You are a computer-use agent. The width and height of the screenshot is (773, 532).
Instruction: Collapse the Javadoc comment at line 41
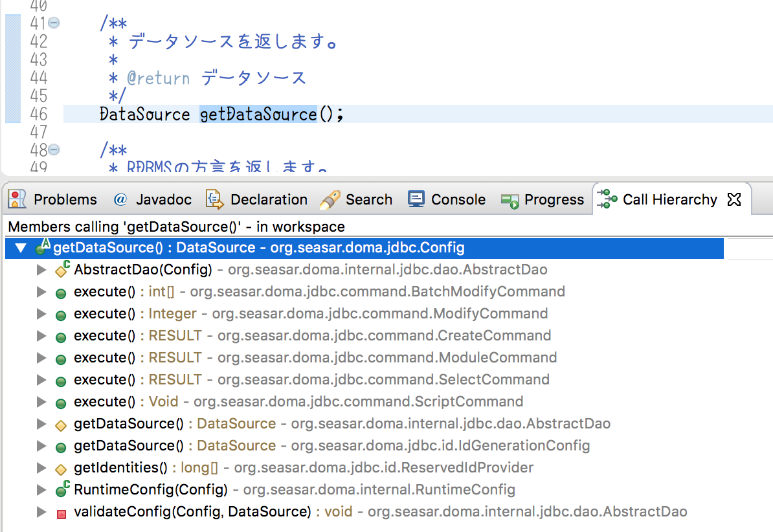click(x=54, y=23)
